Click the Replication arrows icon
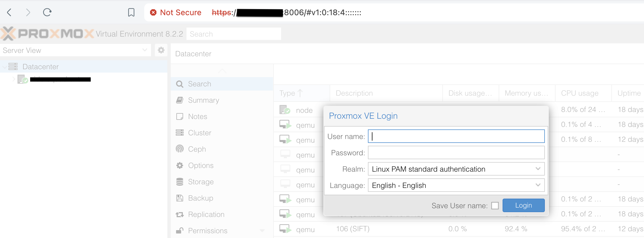644x238 pixels. [x=180, y=215]
